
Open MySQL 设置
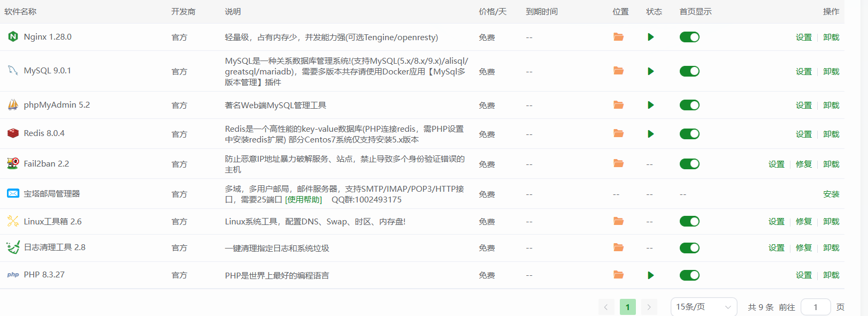pyautogui.click(x=804, y=72)
